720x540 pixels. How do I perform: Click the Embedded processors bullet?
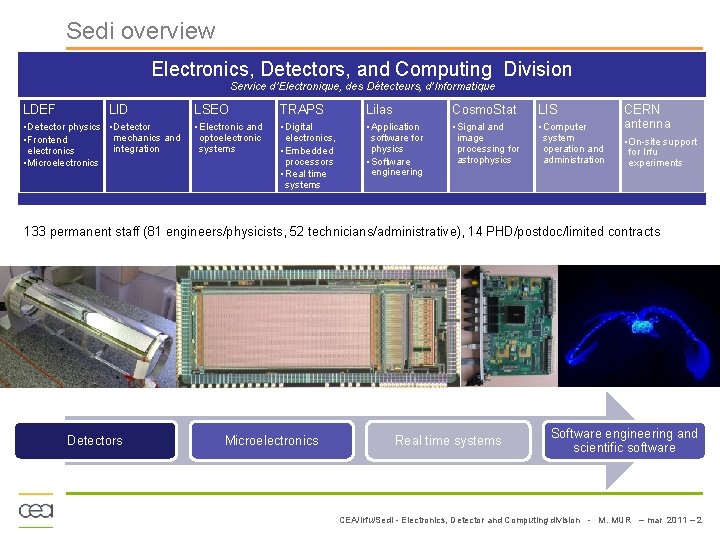tap(308, 156)
